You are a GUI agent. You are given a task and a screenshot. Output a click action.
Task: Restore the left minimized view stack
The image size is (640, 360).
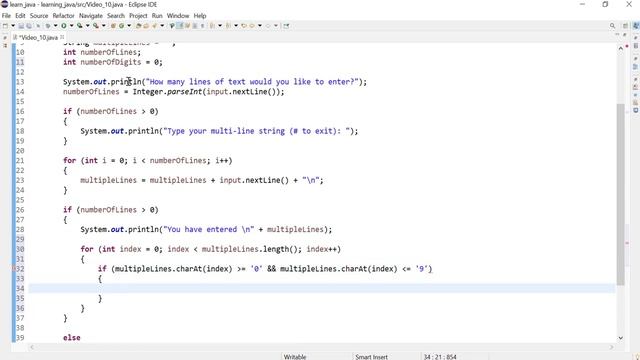[5, 38]
